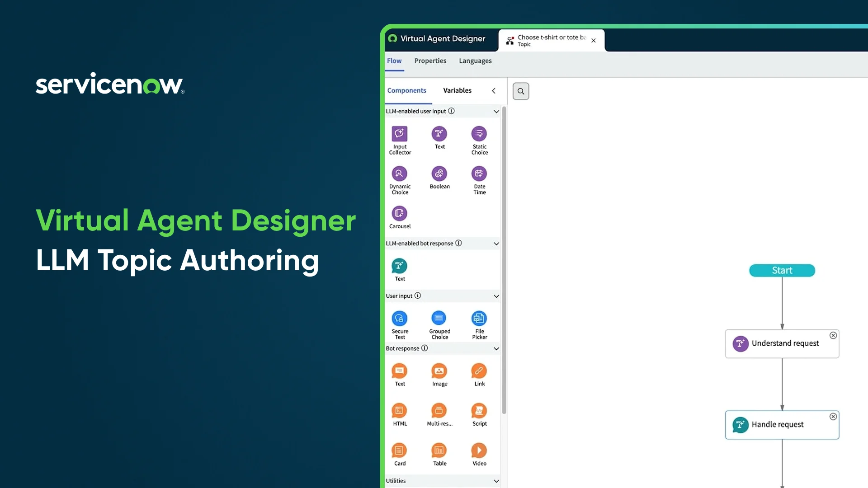
Task: Select the File Picker component
Action: tap(479, 319)
